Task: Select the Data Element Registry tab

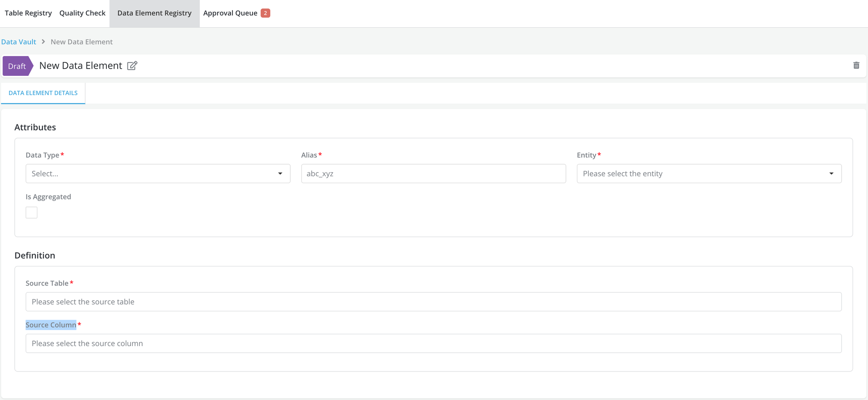Action: click(154, 13)
